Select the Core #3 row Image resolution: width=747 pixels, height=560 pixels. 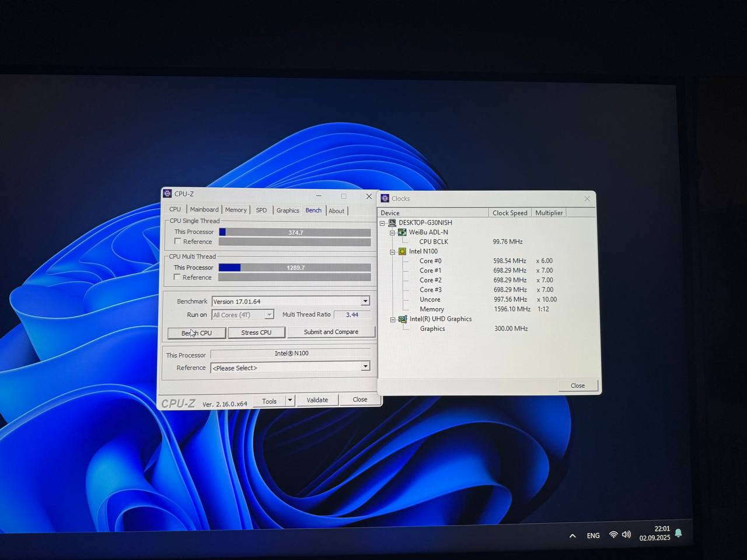431,290
